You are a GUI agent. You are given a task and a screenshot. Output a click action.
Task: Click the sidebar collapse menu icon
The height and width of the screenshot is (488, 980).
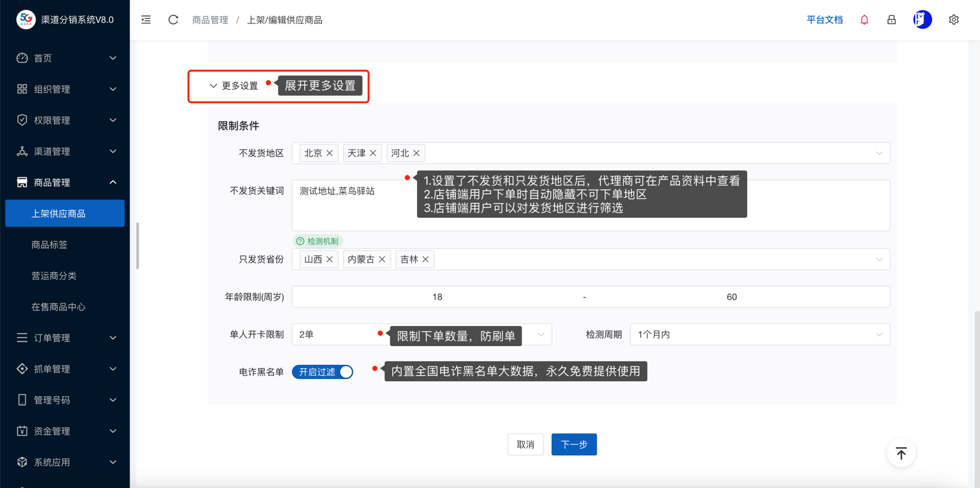click(x=146, y=20)
